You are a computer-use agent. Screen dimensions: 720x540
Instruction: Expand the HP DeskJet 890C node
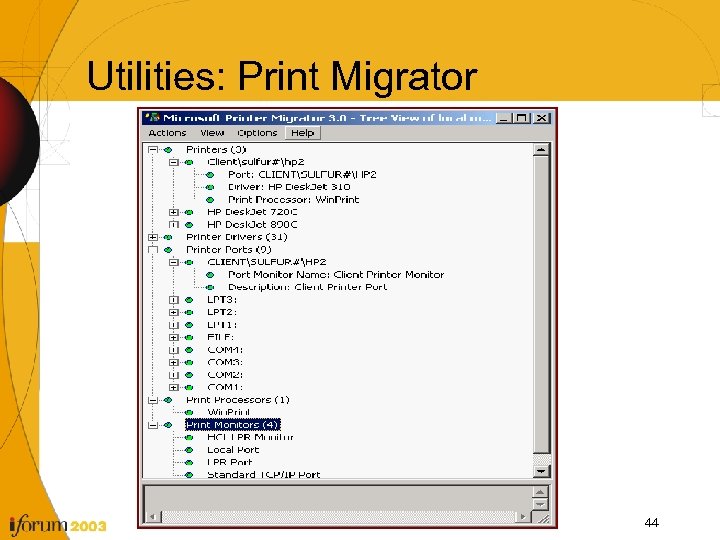click(174, 225)
